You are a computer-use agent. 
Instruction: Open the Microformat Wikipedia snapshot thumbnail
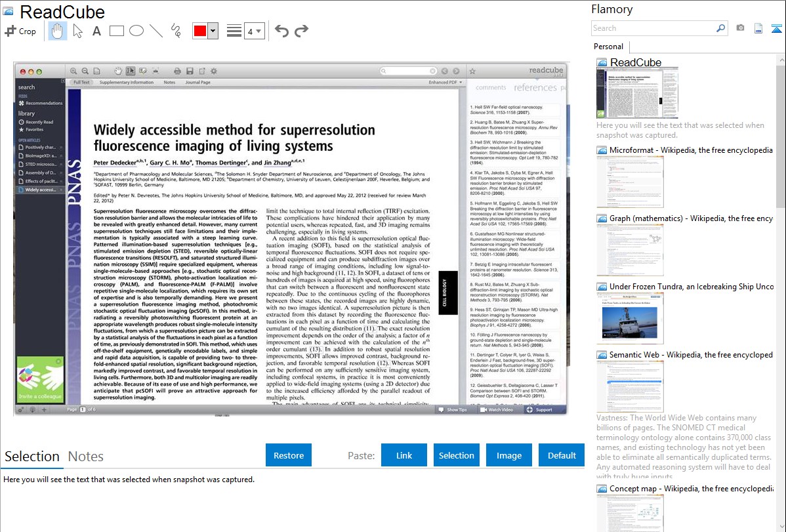coord(630,182)
